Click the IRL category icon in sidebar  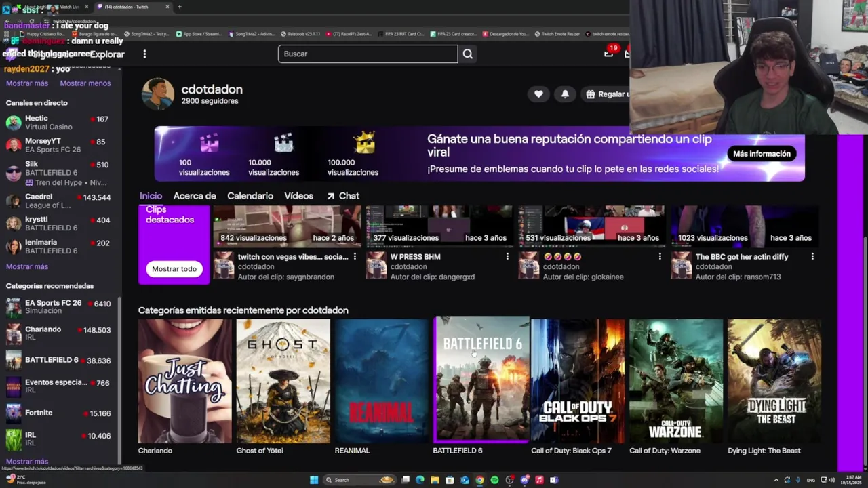click(14, 439)
